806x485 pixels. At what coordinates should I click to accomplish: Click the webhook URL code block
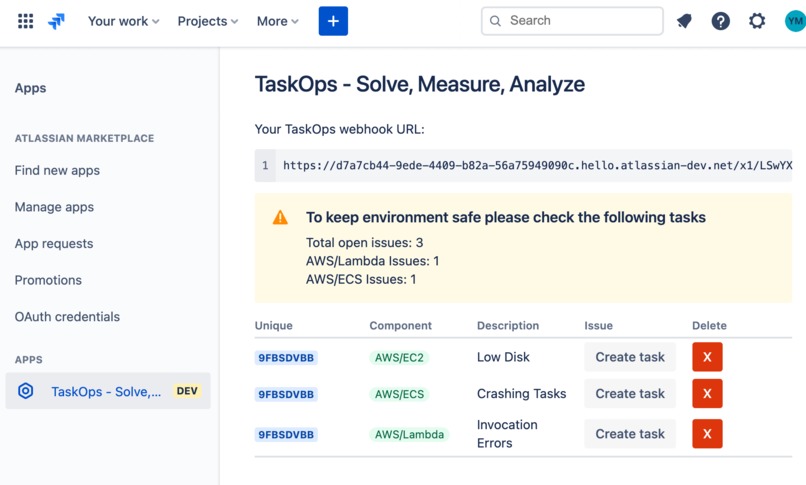click(x=523, y=165)
